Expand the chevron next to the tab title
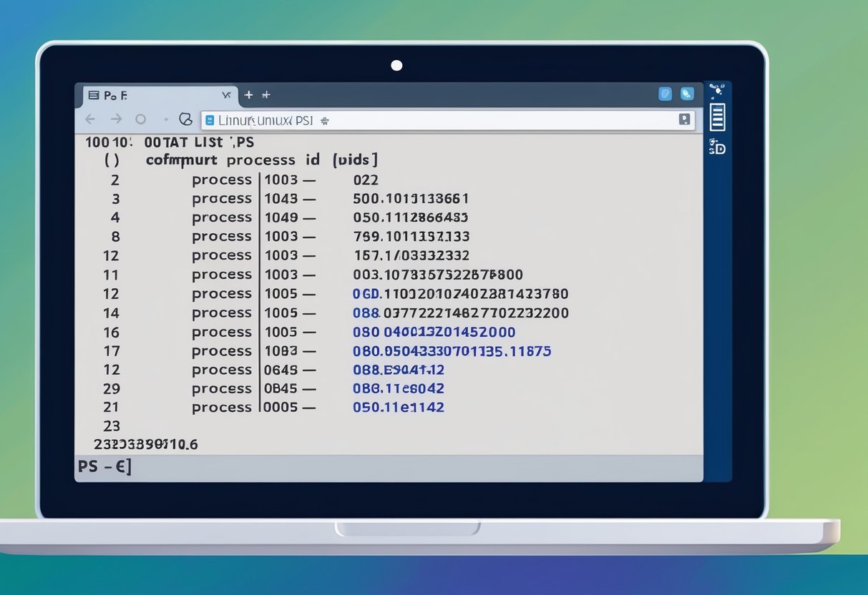 click(226, 94)
